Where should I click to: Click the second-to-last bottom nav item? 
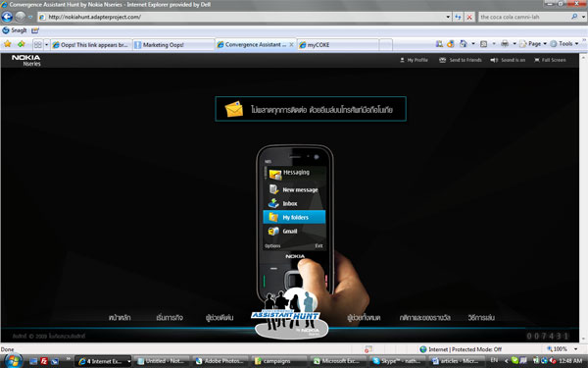pos(425,318)
